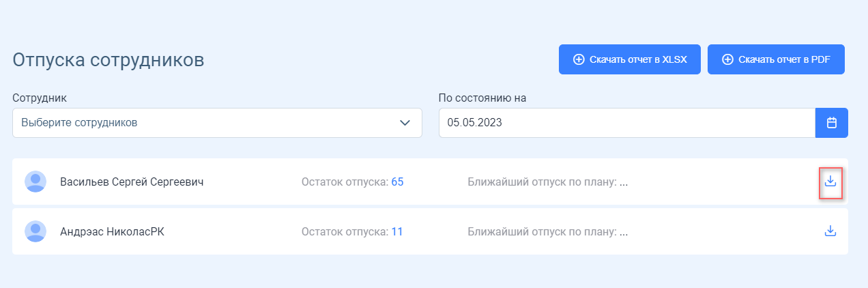Download vacation file for Васильев Сергей Сергеевич
The height and width of the screenshot is (288, 868).
[830, 182]
